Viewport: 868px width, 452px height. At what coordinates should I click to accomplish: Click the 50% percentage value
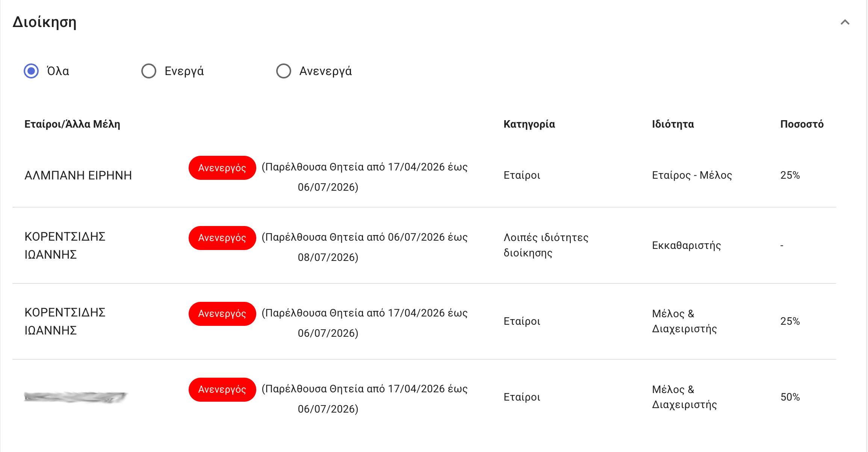[x=790, y=397]
